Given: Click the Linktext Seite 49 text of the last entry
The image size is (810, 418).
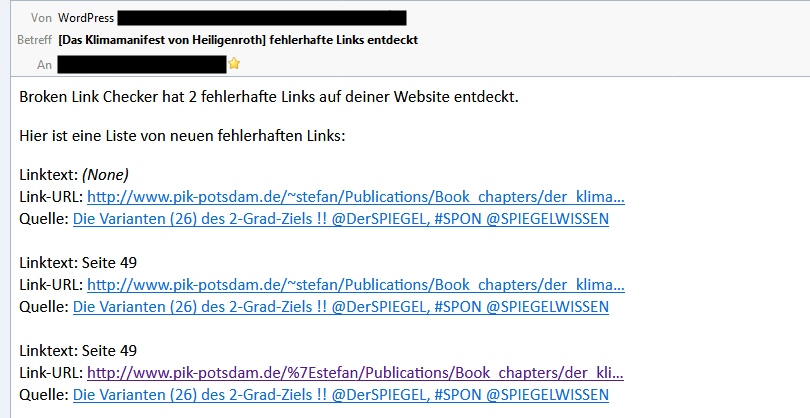Looking at the screenshot, I should (x=78, y=350).
